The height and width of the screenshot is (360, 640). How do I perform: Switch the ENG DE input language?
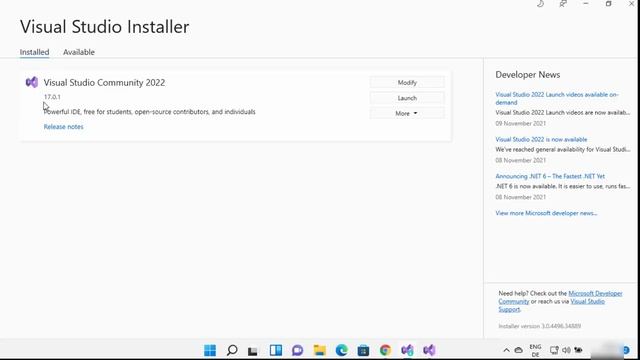pos(535,350)
